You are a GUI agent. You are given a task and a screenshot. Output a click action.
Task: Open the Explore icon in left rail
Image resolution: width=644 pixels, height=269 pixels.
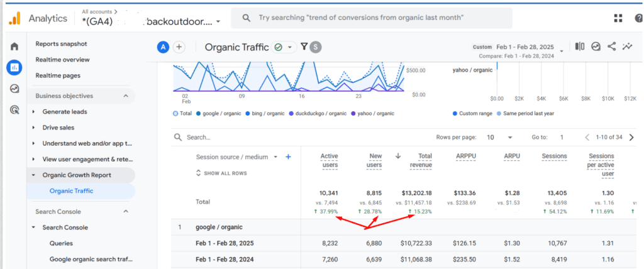point(14,89)
